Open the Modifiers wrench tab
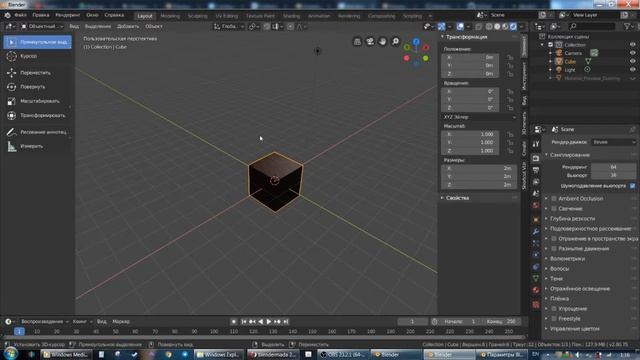This screenshot has height=360, width=640. point(536,231)
